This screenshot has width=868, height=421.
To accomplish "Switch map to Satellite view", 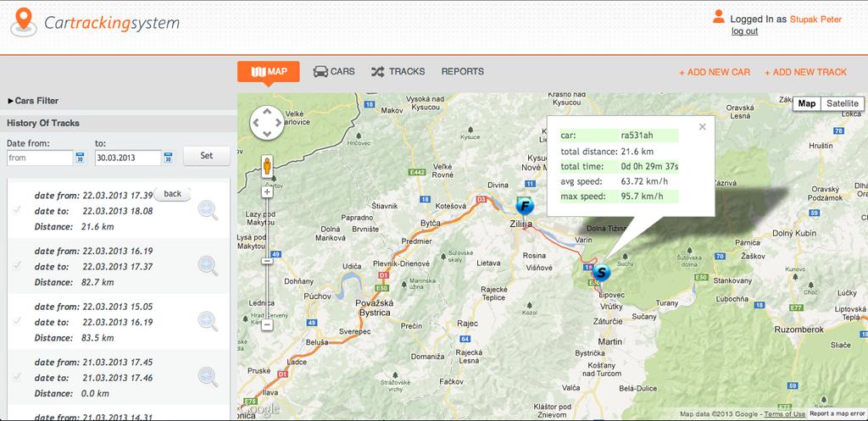I will 843,103.
